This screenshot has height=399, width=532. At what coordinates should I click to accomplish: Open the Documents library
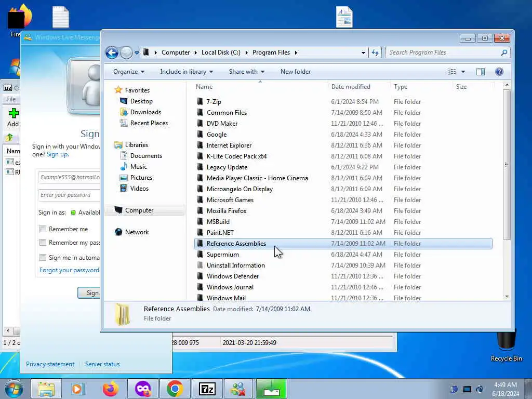[141, 156]
